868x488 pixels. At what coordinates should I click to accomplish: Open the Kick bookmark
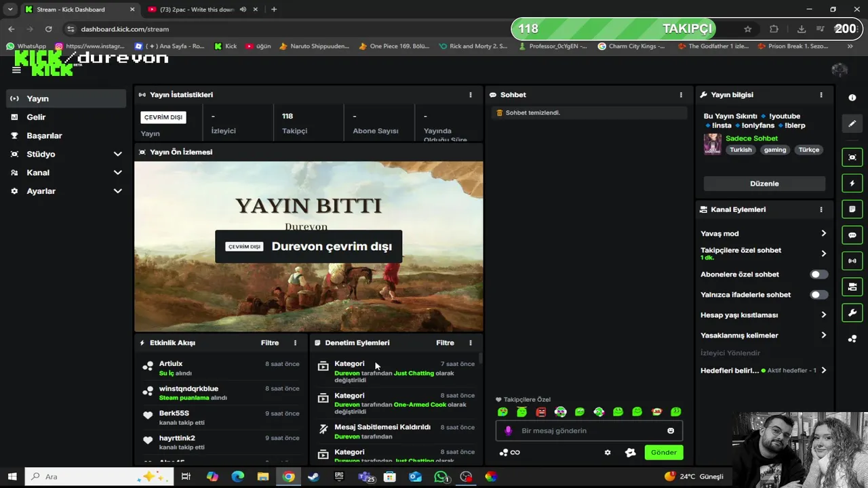click(226, 46)
